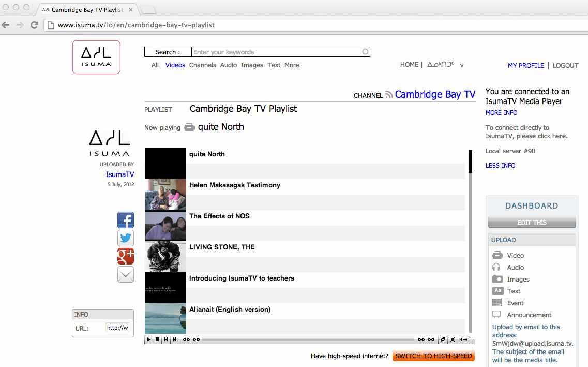Close the Cambridge Bay TV browser tab
Screen dimensions: 588x367
[x=131, y=10]
